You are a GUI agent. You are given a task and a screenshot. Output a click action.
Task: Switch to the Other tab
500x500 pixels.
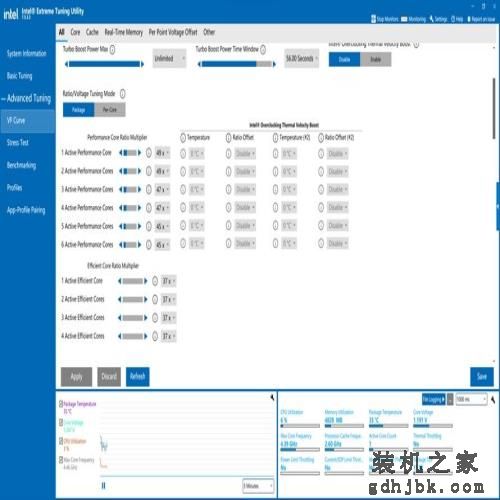209,32
